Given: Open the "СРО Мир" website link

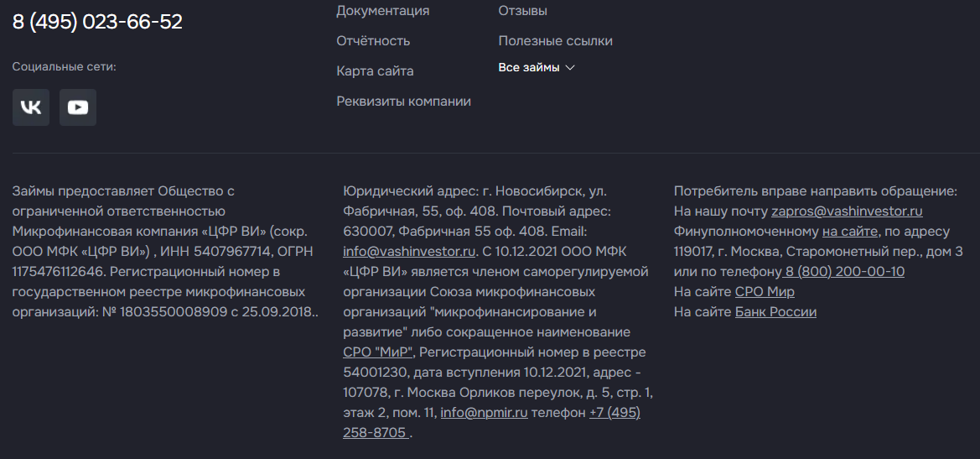Looking at the screenshot, I should [x=765, y=292].
